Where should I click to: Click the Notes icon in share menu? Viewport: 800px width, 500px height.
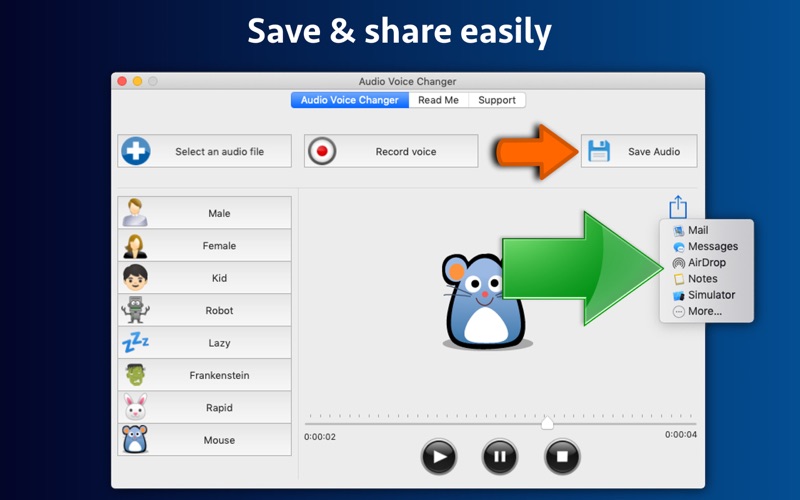point(679,279)
